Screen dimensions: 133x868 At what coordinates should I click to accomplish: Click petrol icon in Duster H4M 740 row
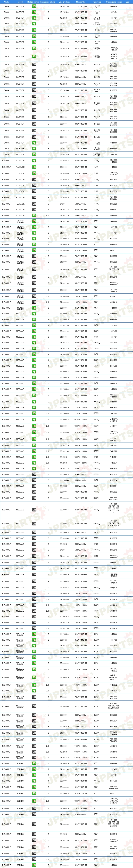tap(34, 154)
